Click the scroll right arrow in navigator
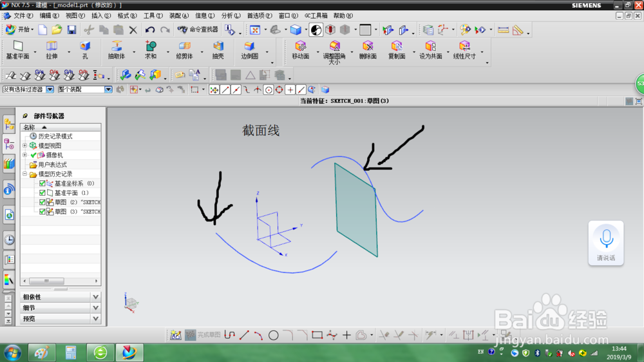 (97, 281)
